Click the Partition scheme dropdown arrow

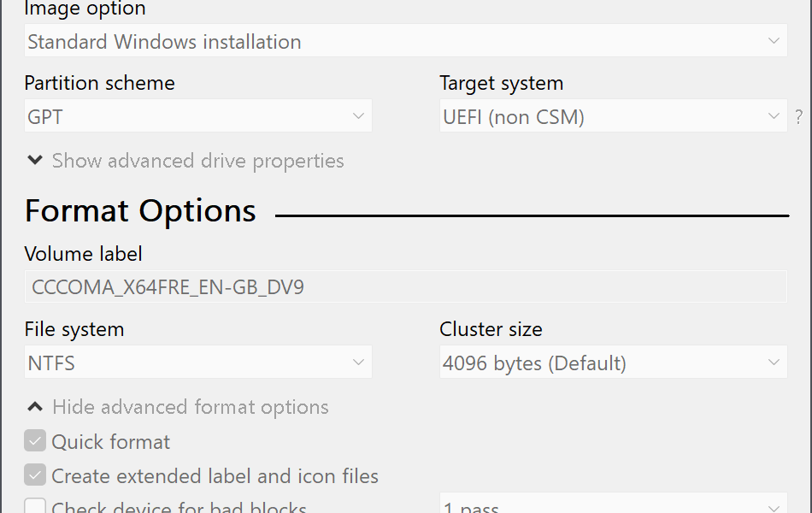coord(358,115)
